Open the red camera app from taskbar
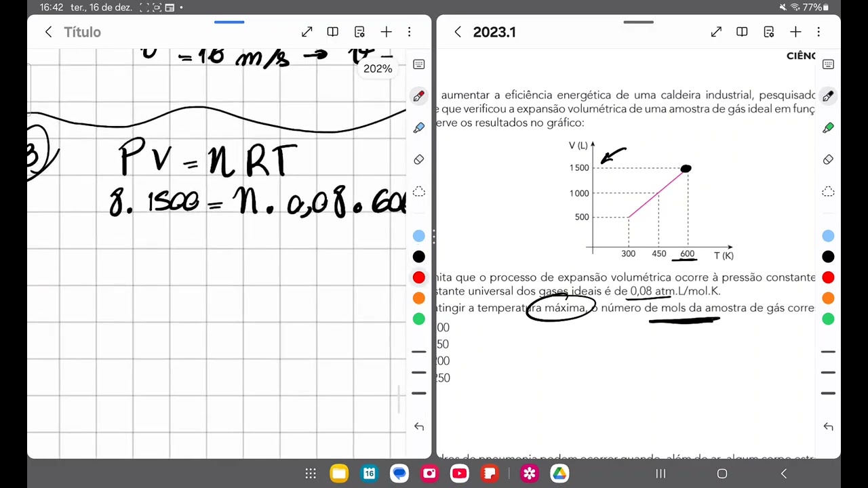 pos(429,474)
